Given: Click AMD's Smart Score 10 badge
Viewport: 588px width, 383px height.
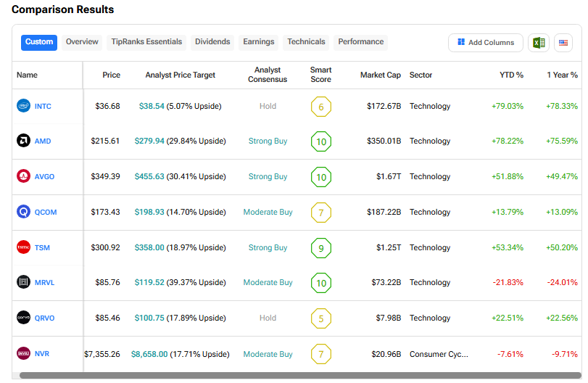Looking at the screenshot, I should tap(320, 141).
